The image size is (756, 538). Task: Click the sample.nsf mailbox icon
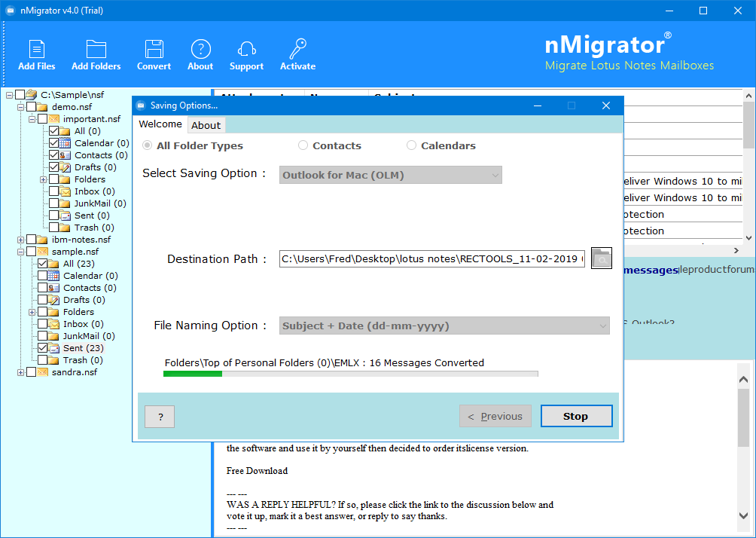(43, 252)
